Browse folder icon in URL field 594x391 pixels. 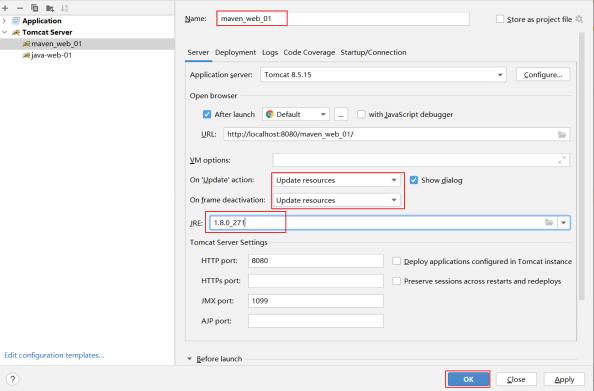pyautogui.click(x=562, y=135)
